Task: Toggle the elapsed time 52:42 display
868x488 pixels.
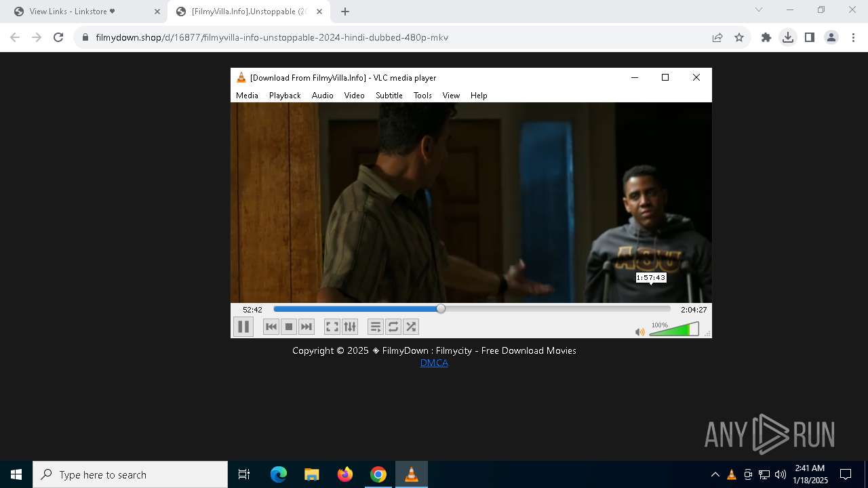Action: [x=252, y=310]
